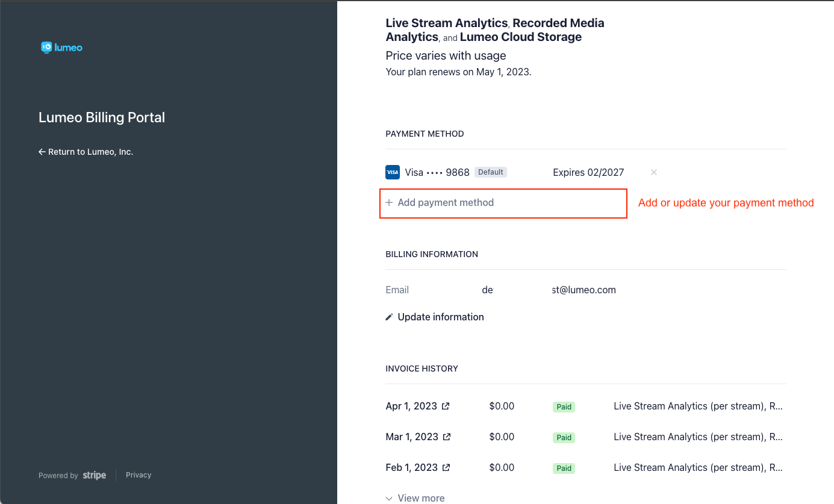Click Feb 1, 2023 invoice description text

pos(699,467)
